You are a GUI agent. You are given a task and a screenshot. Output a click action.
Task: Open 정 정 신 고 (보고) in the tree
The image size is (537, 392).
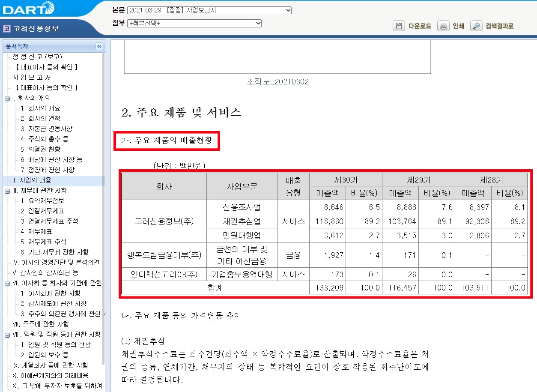(x=37, y=57)
